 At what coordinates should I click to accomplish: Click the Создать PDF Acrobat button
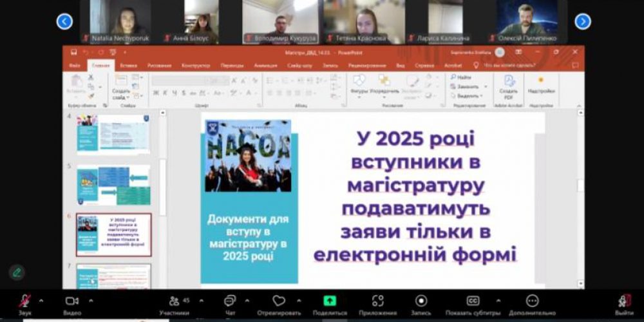coord(509,87)
